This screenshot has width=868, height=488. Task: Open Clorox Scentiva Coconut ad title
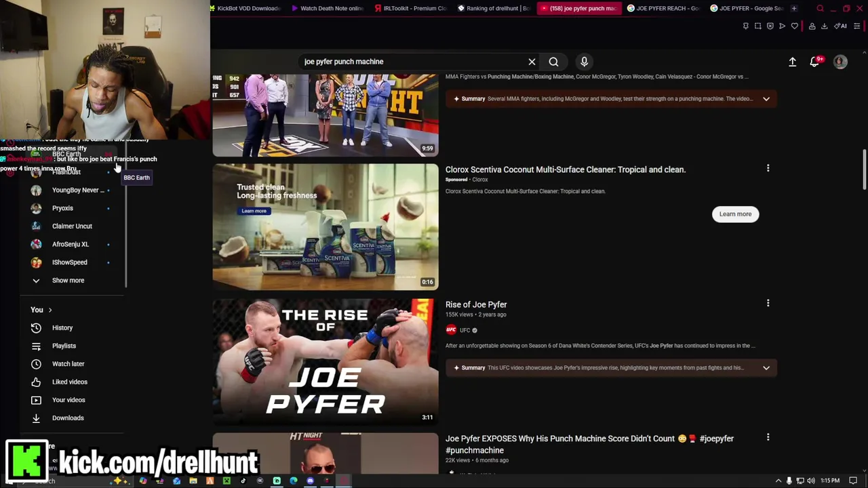(566, 169)
